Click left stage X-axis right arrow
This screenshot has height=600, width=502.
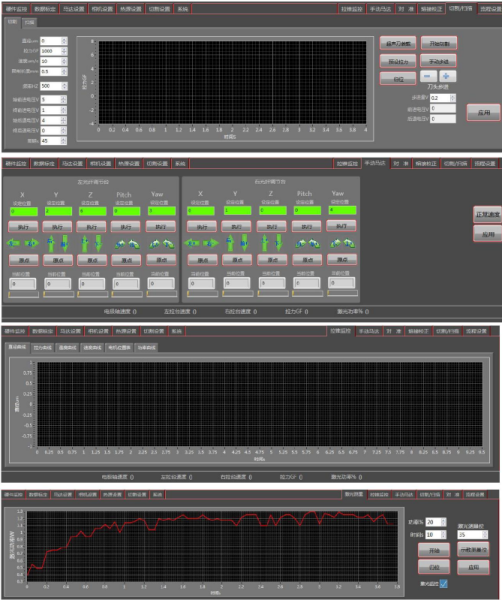pyautogui.click(x=32, y=243)
